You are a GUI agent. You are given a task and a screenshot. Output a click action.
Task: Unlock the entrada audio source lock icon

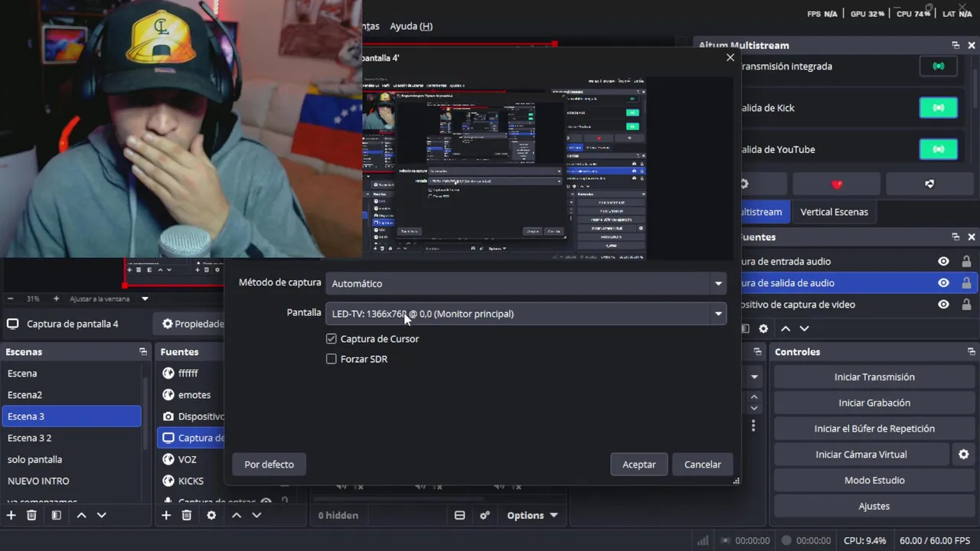pyautogui.click(x=966, y=261)
